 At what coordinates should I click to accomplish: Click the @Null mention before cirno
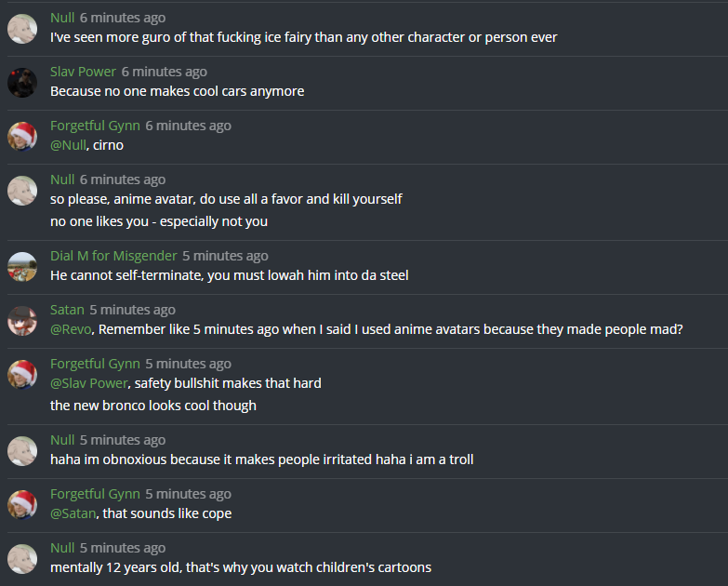click(x=68, y=145)
